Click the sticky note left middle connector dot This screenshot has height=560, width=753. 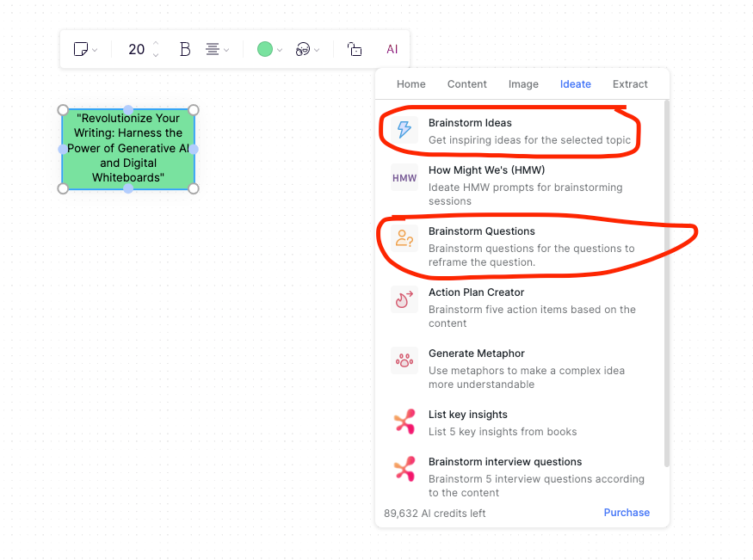point(63,149)
